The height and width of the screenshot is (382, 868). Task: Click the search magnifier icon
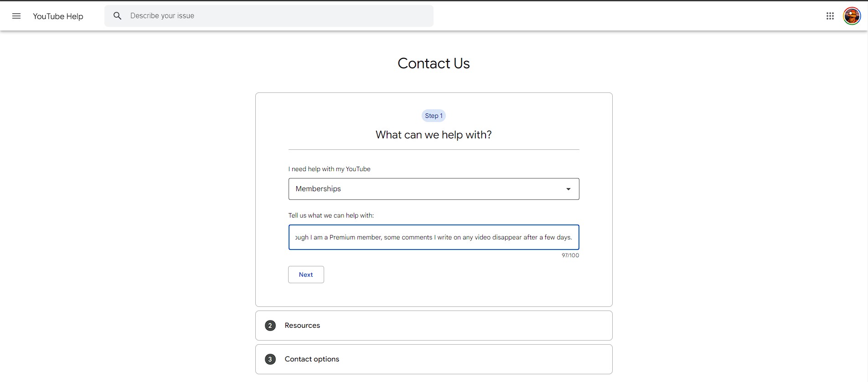(x=117, y=16)
